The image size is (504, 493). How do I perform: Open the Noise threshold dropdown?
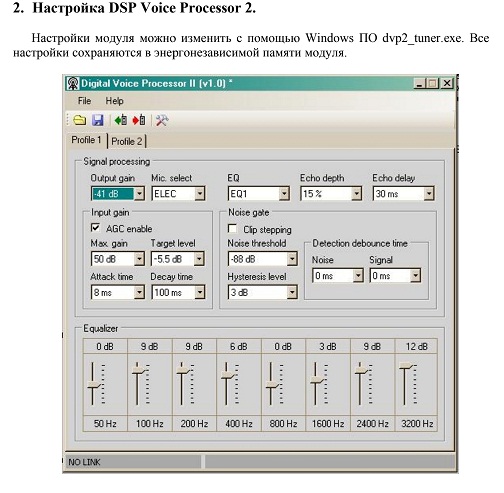(292, 259)
